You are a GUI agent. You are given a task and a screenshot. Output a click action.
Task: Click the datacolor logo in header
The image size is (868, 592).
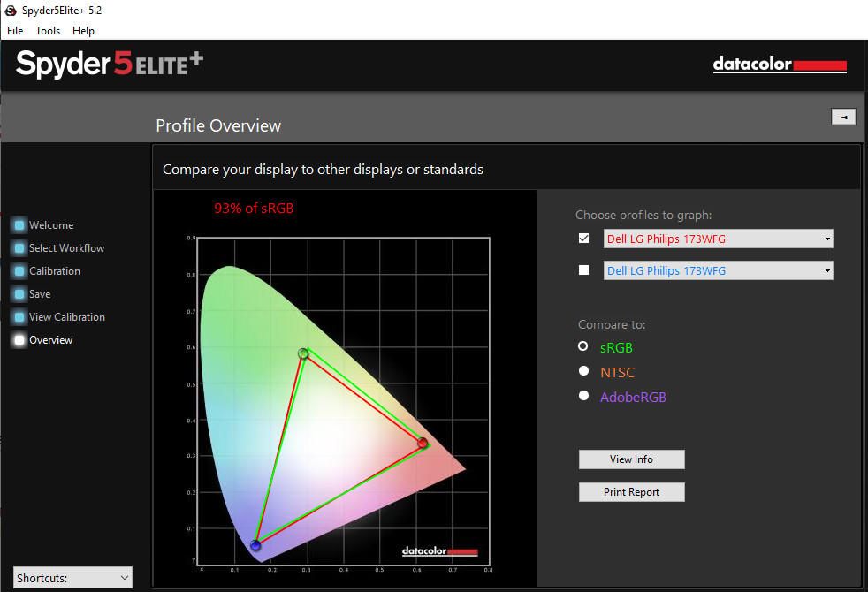[780, 65]
